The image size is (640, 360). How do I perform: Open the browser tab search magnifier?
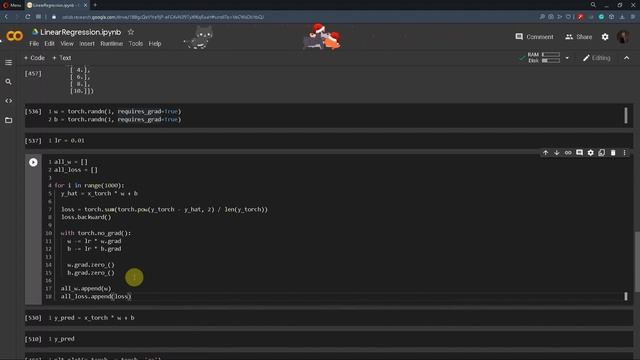coord(593,5)
